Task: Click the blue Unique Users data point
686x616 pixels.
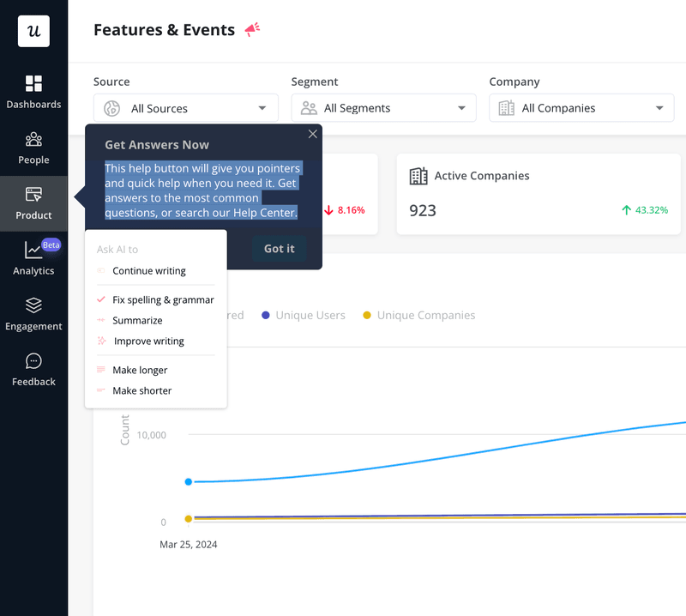Action: click(x=188, y=481)
